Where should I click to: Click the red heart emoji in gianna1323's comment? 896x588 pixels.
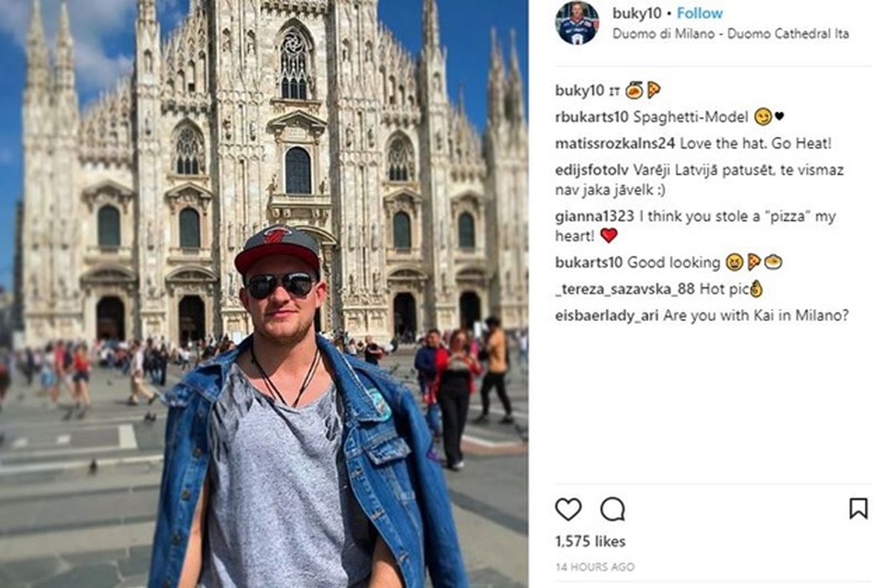click(x=608, y=235)
